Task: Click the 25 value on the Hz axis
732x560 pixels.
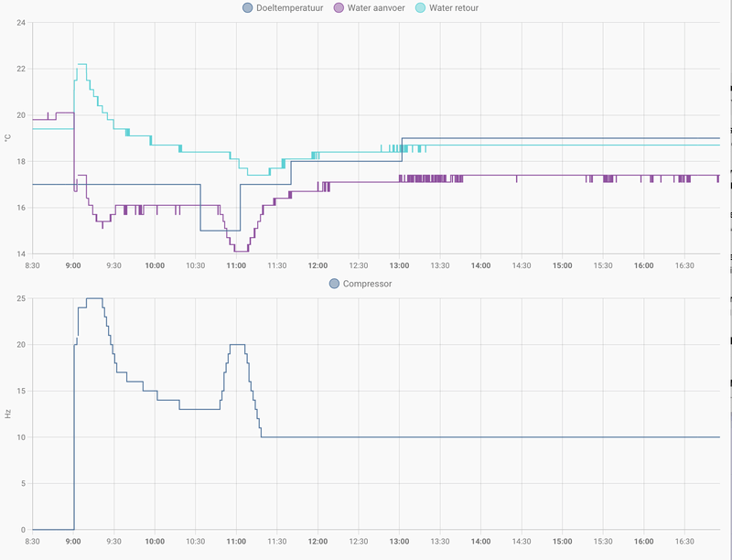Action: click(21, 298)
